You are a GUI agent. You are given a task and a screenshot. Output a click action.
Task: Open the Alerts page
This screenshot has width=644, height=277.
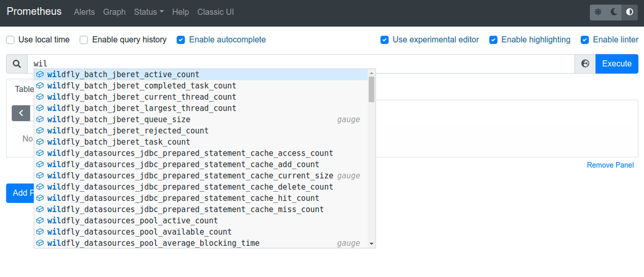pos(84,12)
